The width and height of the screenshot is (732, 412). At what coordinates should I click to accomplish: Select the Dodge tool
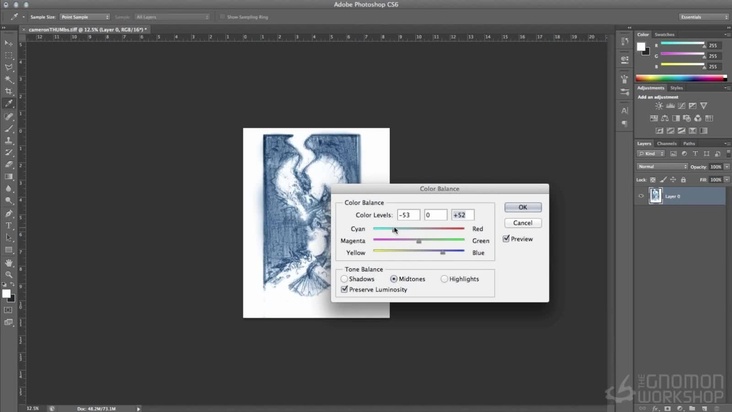(x=8, y=201)
